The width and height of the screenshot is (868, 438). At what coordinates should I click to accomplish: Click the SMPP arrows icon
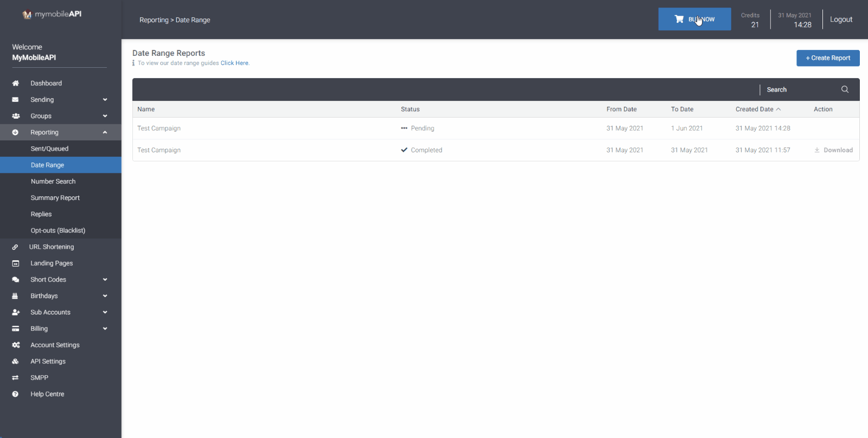pyautogui.click(x=15, y=378)
